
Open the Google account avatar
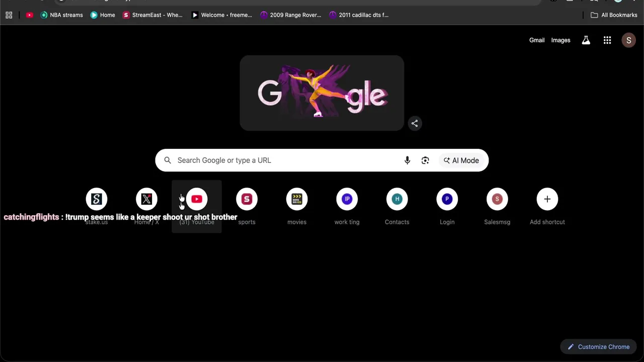click(628, 40)
